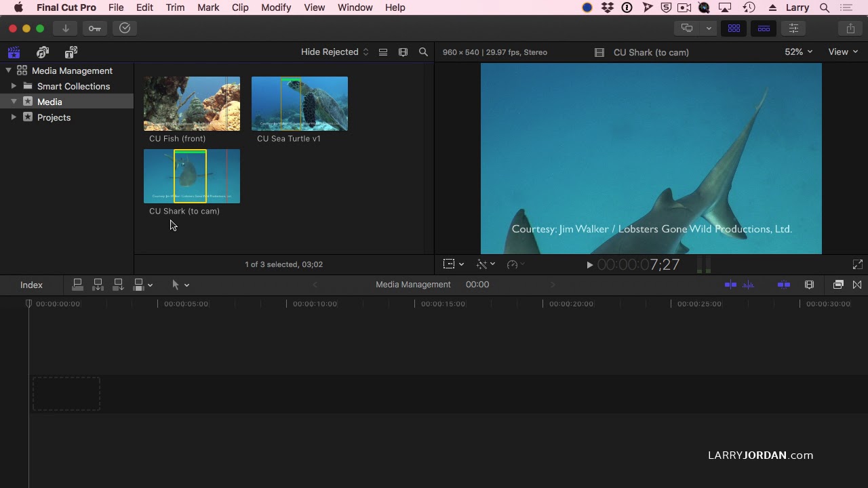Viewport: 868px width, 488px height.
Task: Click the insert clip edit button
Action: (x=98, y=285)
